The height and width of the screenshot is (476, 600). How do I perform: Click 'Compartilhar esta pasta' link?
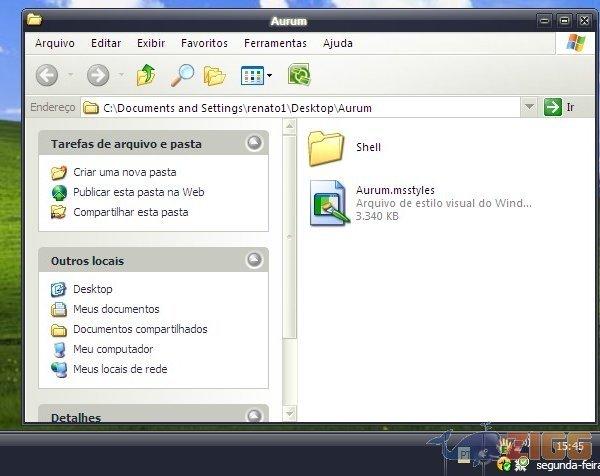131,212
